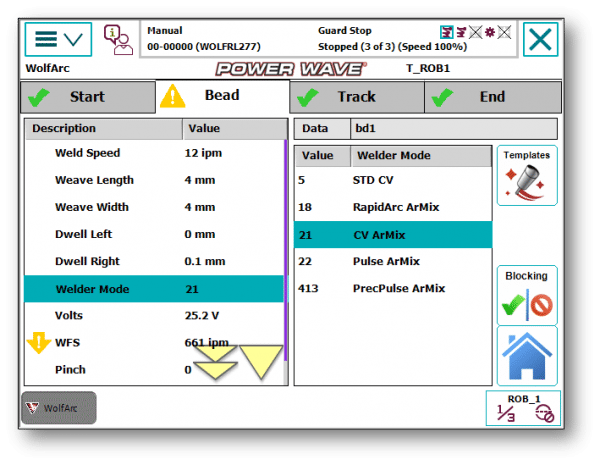This screenshot has height=465, width=600.
Task: Select the Weld Speed parameter row
Action: [x=154, y=153]
